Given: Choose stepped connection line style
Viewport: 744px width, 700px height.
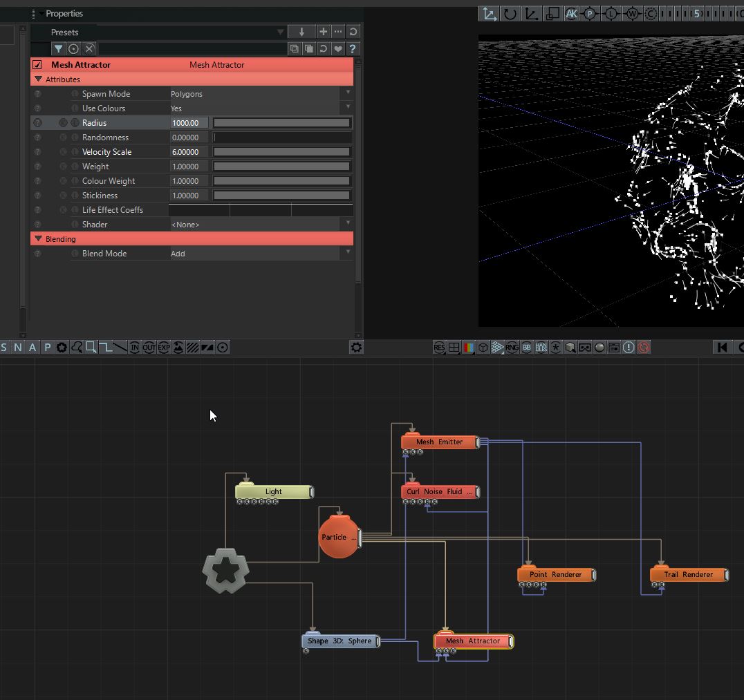Looking at the screenshot, I should pos(106,348).
